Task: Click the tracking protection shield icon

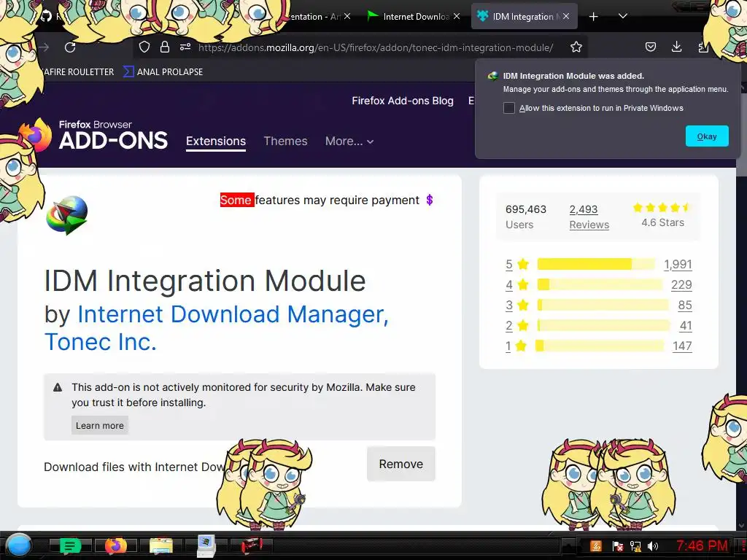Action: [144, 47]
